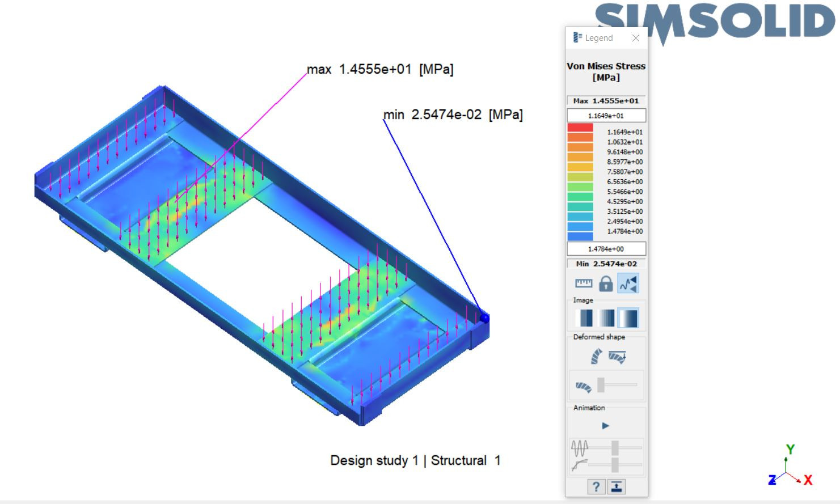The height and width of the screenshot is (504, 840).
Task: Play the stress animation
Action: [606, 425]
